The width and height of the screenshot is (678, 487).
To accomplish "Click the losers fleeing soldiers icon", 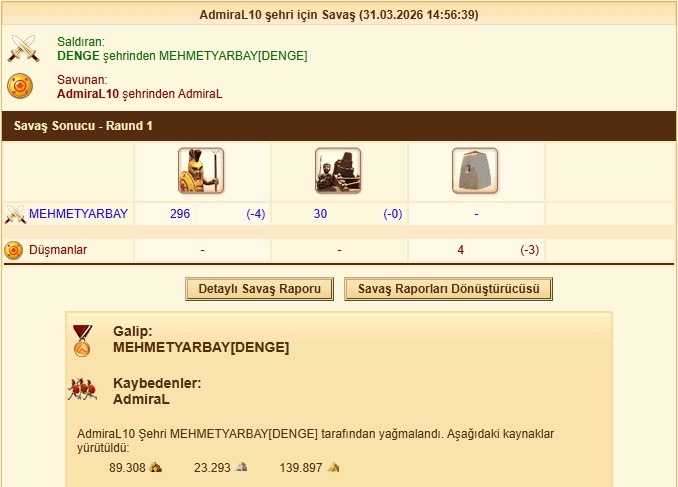I will (82, 389).
